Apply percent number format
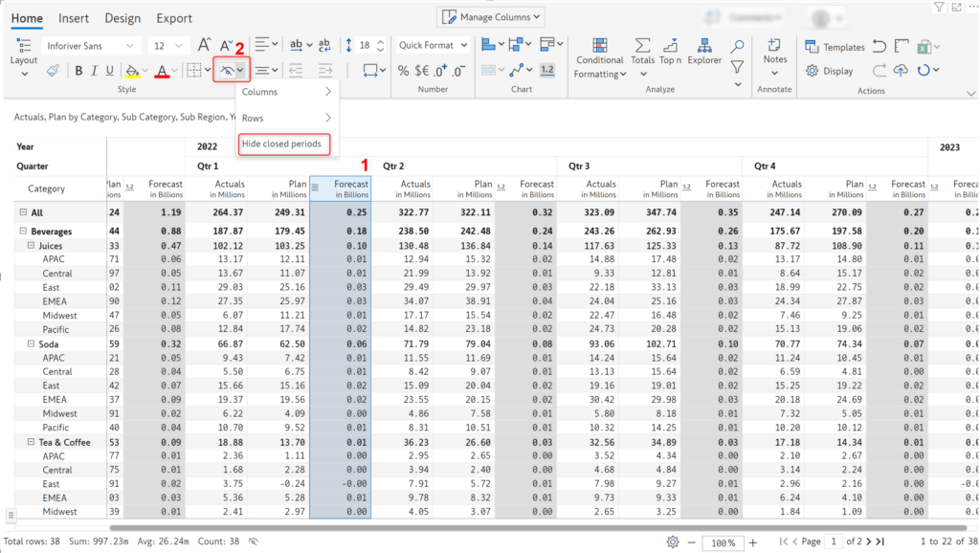The height and width of the screenshot is (553, 980). 403,70
